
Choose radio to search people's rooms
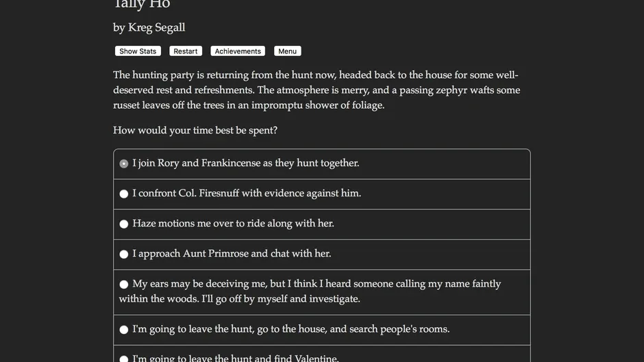[x=123, y=330]
